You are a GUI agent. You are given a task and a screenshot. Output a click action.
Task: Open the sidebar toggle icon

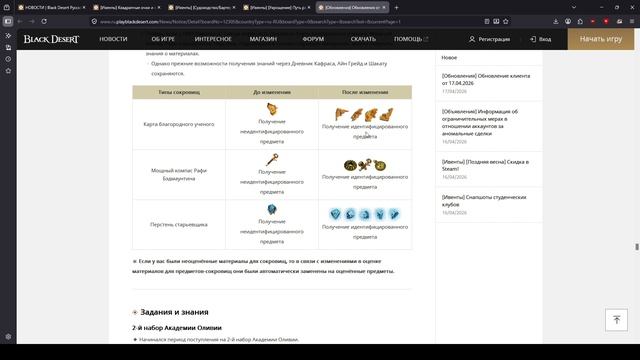8,21
